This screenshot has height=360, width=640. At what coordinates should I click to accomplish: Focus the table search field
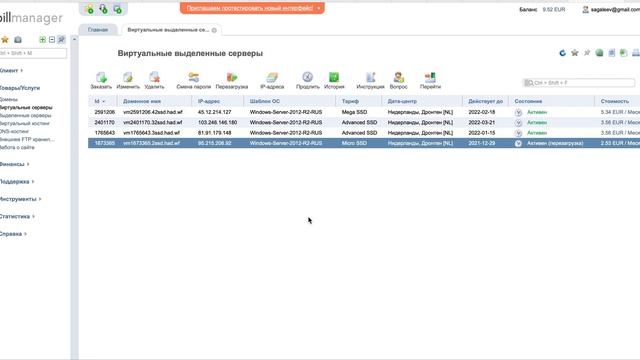[579, 83]
